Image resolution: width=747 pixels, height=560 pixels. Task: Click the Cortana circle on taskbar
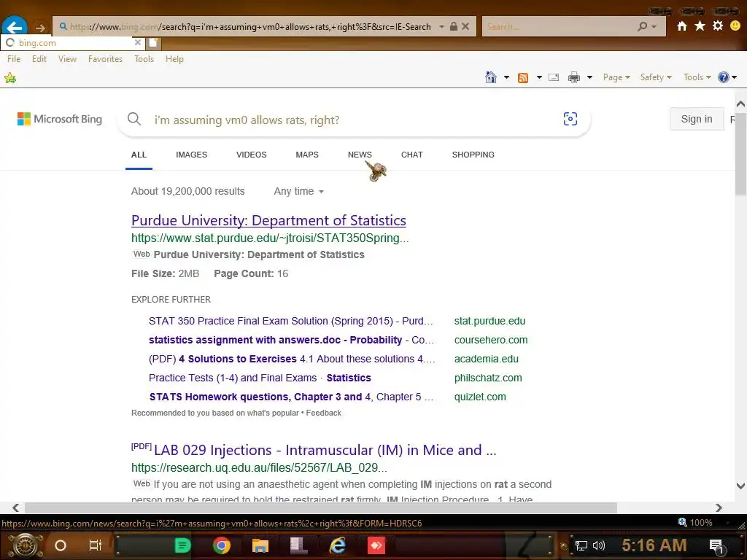61,545
